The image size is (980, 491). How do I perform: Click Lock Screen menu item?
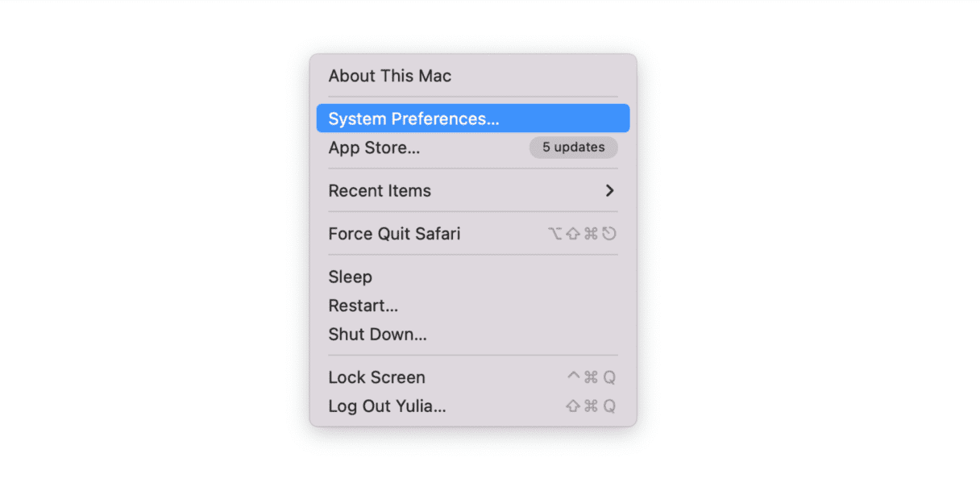[x=376, y=377]
